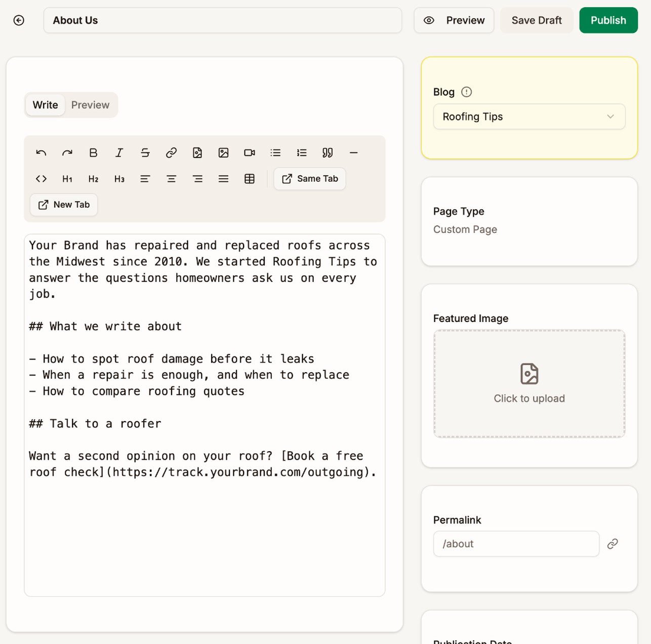Insert a blockquote

[x=328, y=153]
